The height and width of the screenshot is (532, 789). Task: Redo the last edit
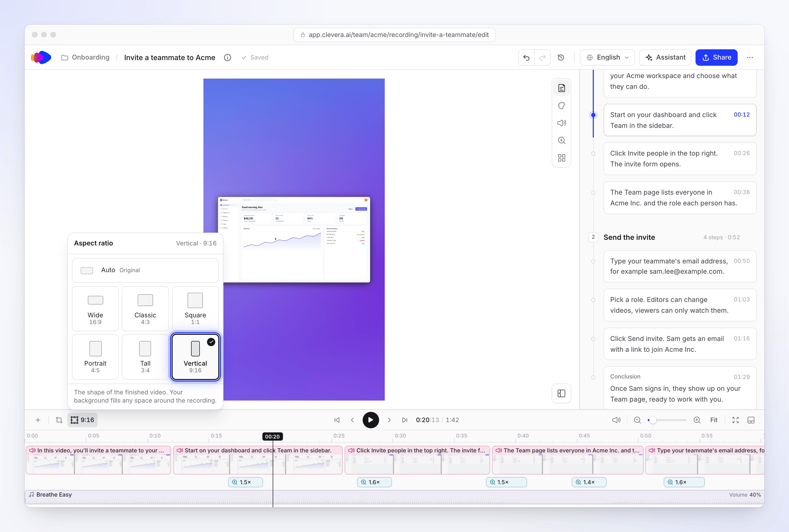pyautogui.click(x=542, y=57)
